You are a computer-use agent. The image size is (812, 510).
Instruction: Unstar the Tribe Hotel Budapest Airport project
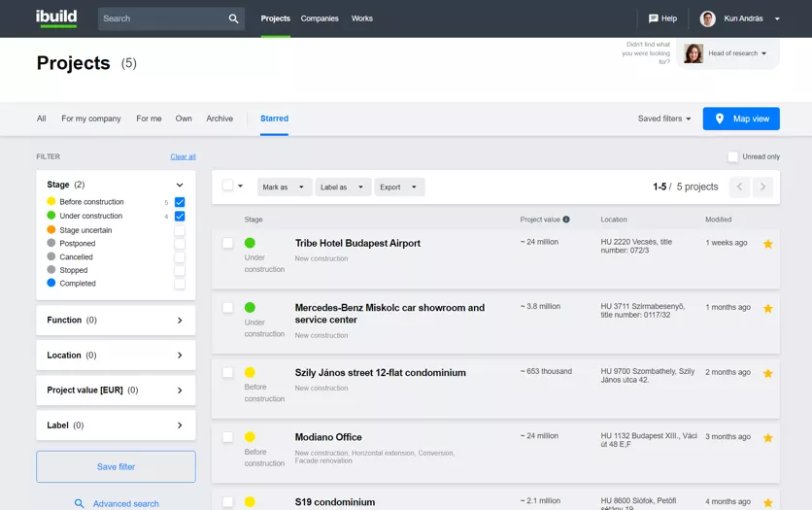[767, 244]
